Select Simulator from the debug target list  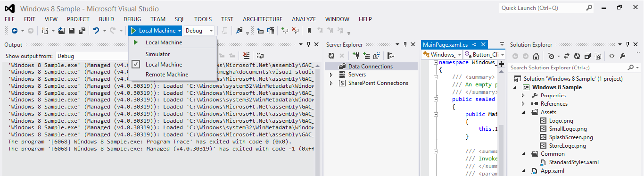pos(157,54)
